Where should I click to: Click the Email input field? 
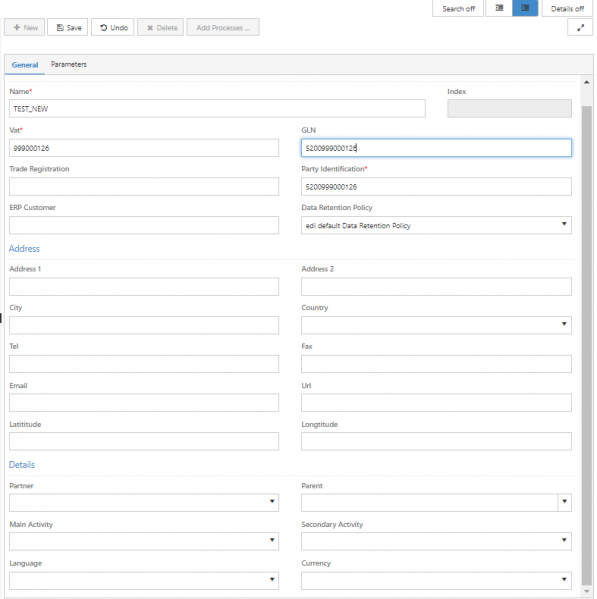click(144, 403)
